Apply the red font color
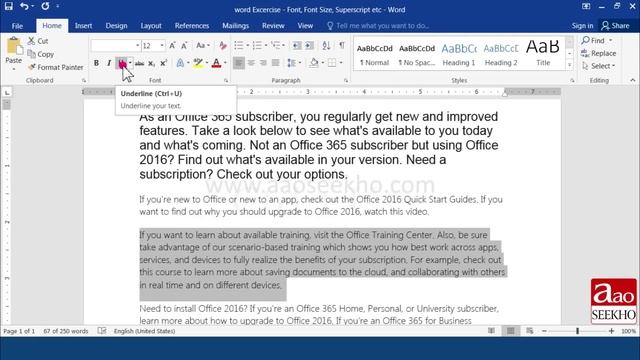The width and height of the screenshot is (640, 360). click(216, 63)
